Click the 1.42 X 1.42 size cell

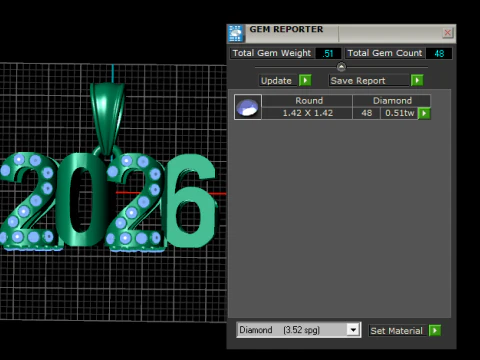click(x=308, y=113)
